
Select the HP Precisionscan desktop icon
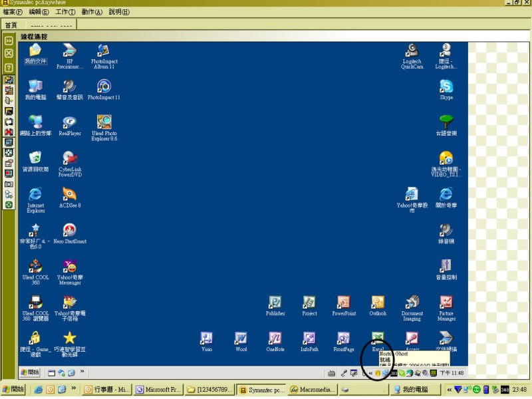(70, 57)
